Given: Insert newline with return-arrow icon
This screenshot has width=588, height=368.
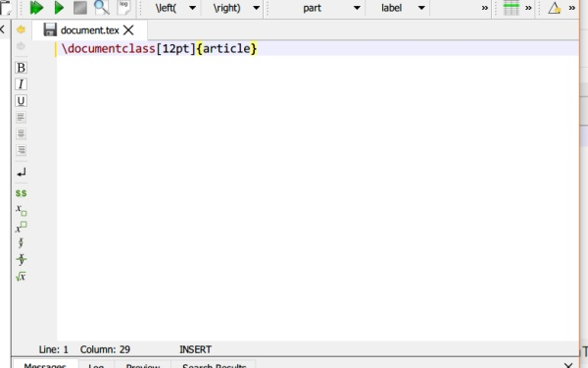Looking at the screenshot, I should point(21,173).
